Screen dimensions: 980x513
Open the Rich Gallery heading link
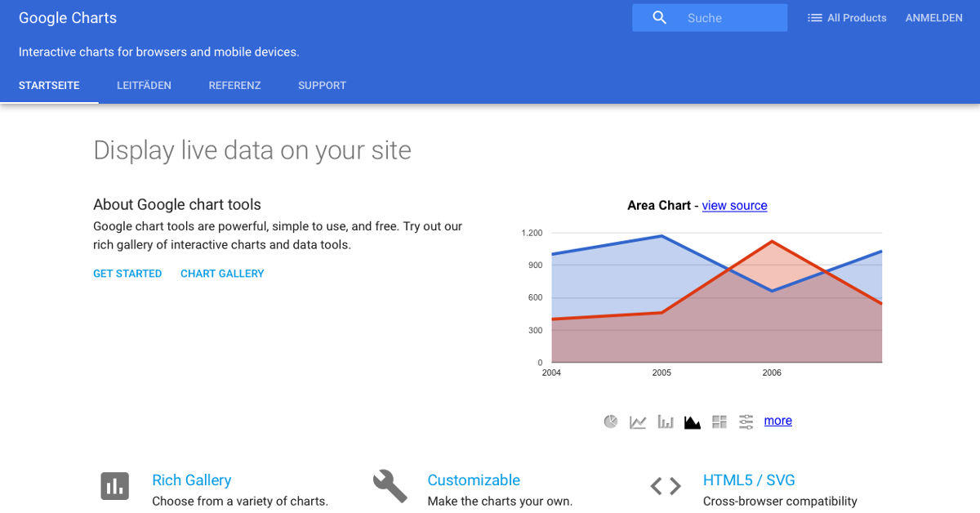(192, 480)
